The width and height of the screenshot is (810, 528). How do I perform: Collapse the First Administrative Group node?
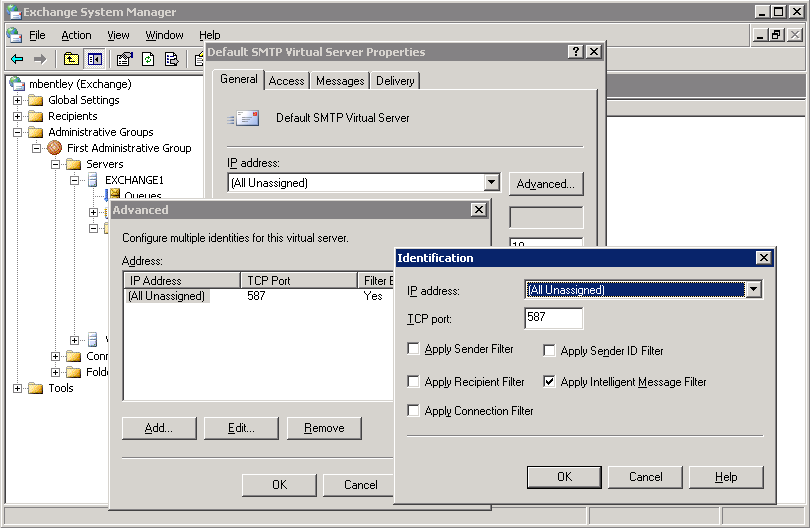(37, 148)
